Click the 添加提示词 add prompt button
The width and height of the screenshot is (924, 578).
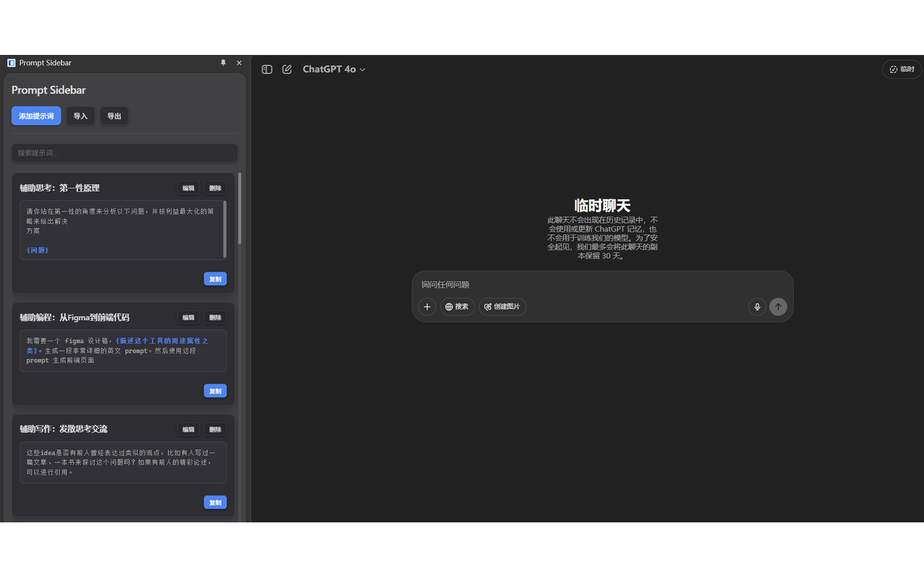coord(35,116)
